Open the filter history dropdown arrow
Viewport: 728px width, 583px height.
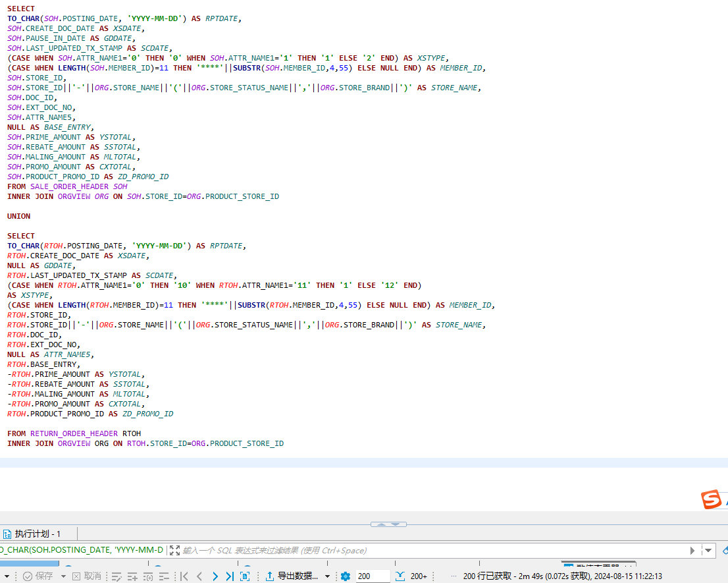(x=708, y=551)
